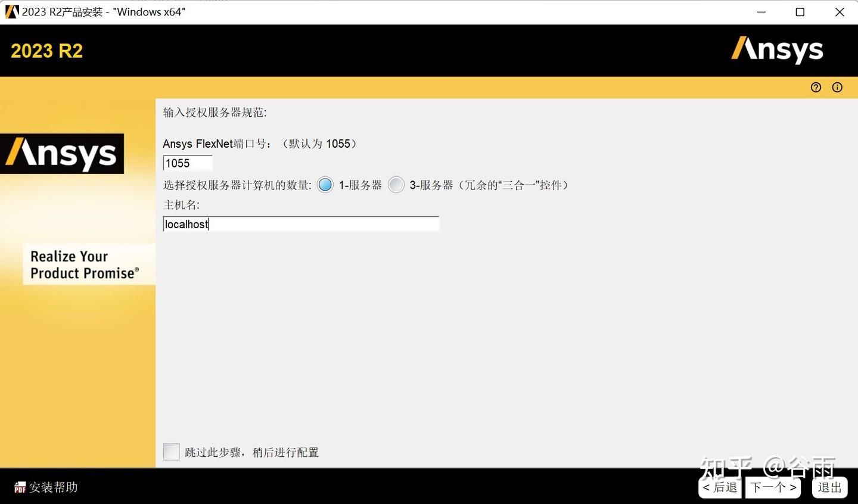This screenshot has height=504, width=858.
Task: Open the help icon in the toolbar
Action: [816, 87]
